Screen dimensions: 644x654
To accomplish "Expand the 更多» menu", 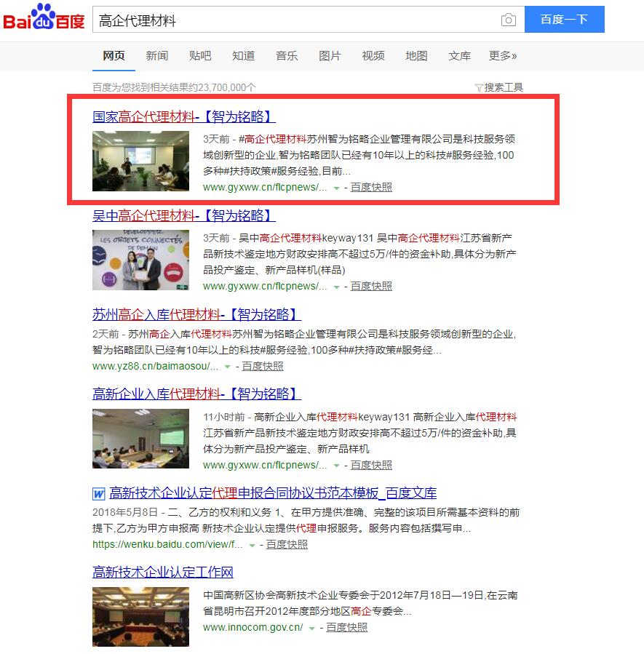I will pos(503,56).
